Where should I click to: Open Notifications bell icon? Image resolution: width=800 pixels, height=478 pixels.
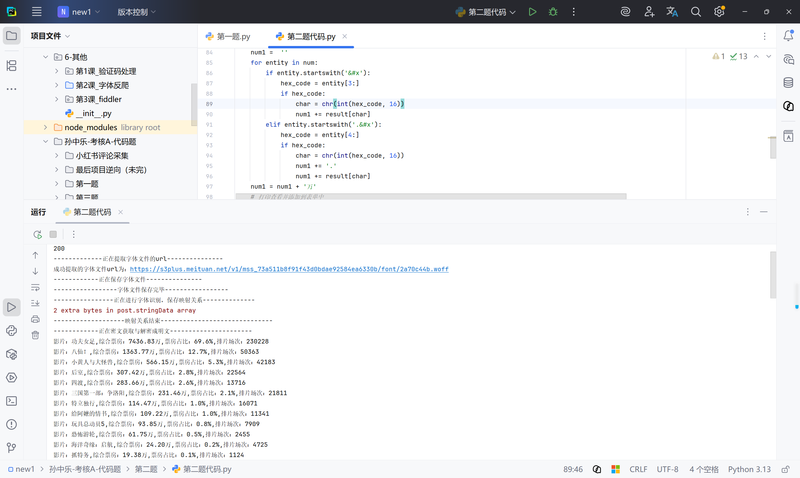coord(788,36)
